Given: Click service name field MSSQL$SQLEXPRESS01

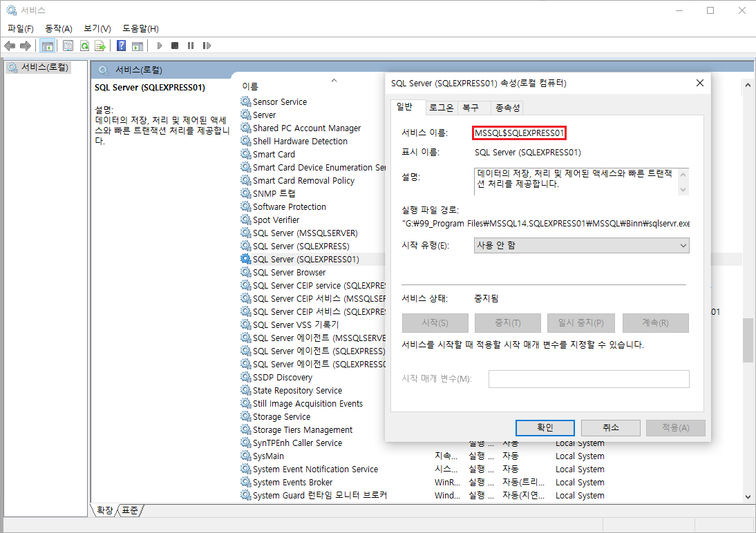Looking at the screenshot, I should point(519,133).
